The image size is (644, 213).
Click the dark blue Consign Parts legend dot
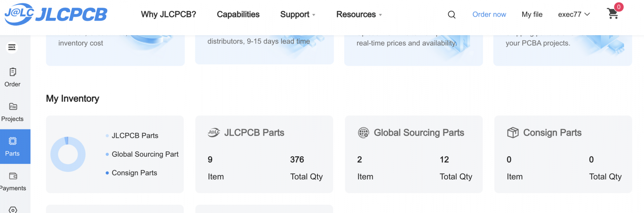107,173
